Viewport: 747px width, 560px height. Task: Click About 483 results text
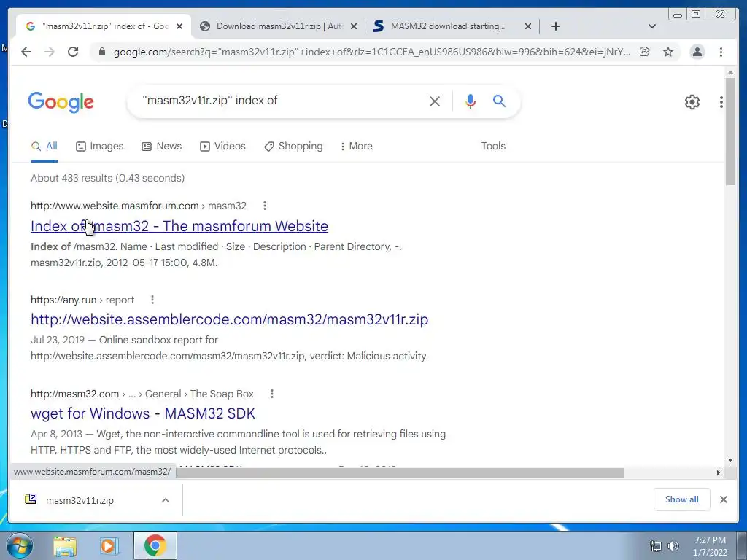(x=108, y=178)
